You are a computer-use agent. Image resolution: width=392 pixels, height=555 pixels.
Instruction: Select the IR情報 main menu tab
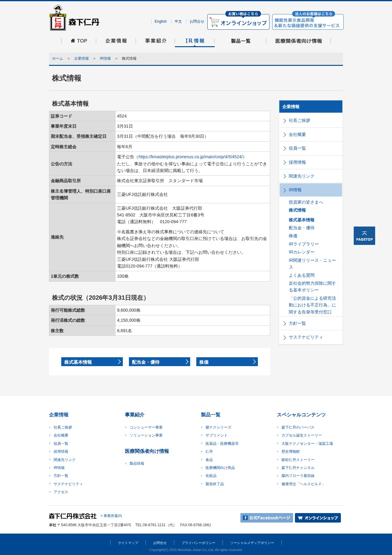(195, 41)
